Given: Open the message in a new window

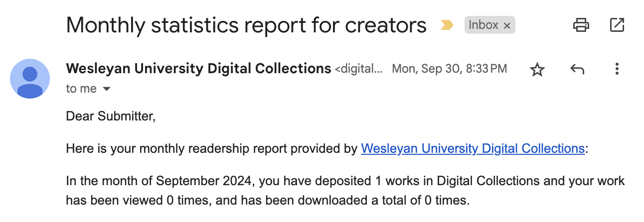Looking at the screenshot, I should 617,25.
